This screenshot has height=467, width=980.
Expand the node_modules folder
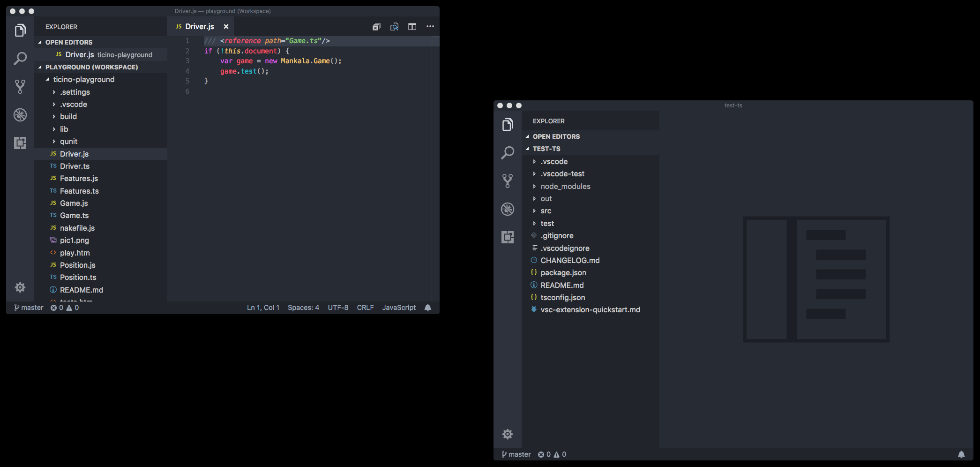point(565,187)
